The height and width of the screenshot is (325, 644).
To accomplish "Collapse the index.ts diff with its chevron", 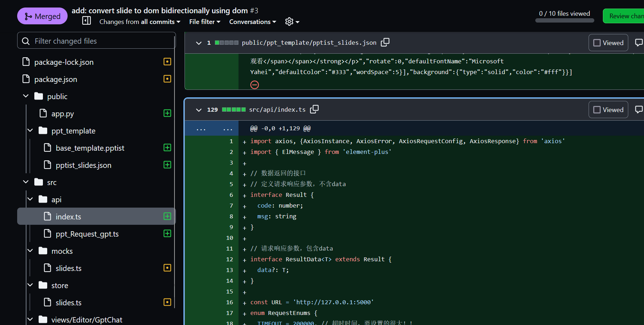I will click(x=199, y=110).
